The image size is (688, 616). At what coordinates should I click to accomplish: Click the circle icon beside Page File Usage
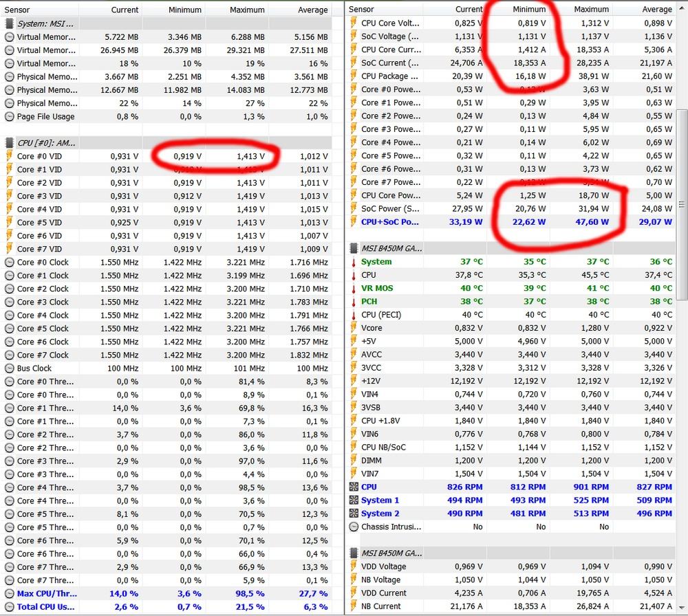coord(9,117)
